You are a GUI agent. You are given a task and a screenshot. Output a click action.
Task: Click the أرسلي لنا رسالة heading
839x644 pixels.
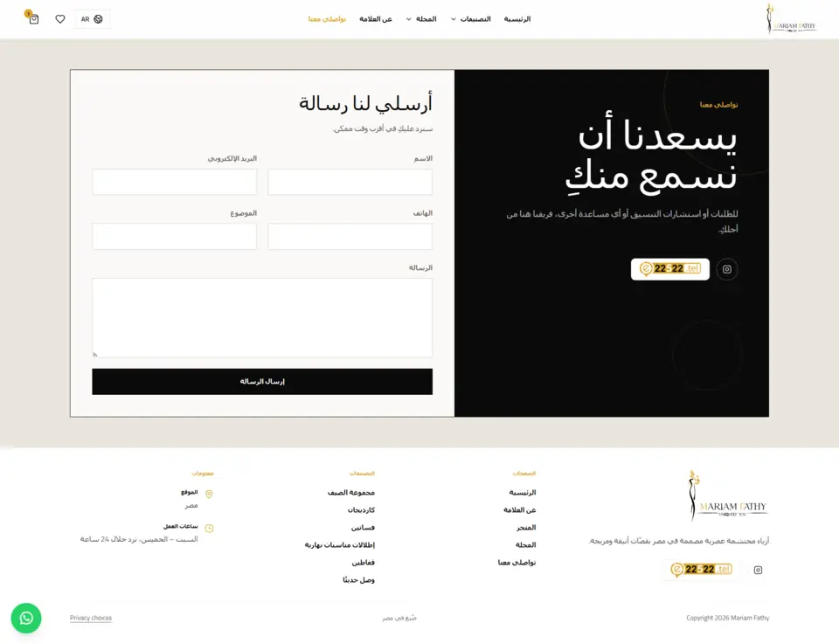(365, 103)
